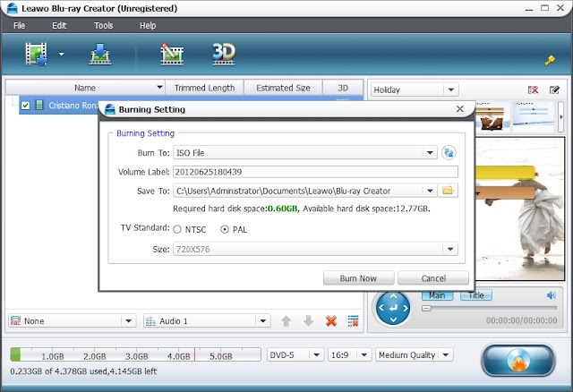Image resolution: width=573 pixels, height=392 pixels.
Task: Open the Tools menu
Action: click(104, 26)
